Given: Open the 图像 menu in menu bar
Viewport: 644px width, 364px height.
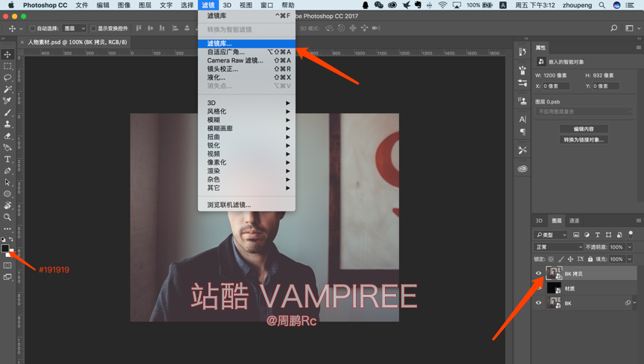Looking at the screenshot, I should (x=124, y=5).
